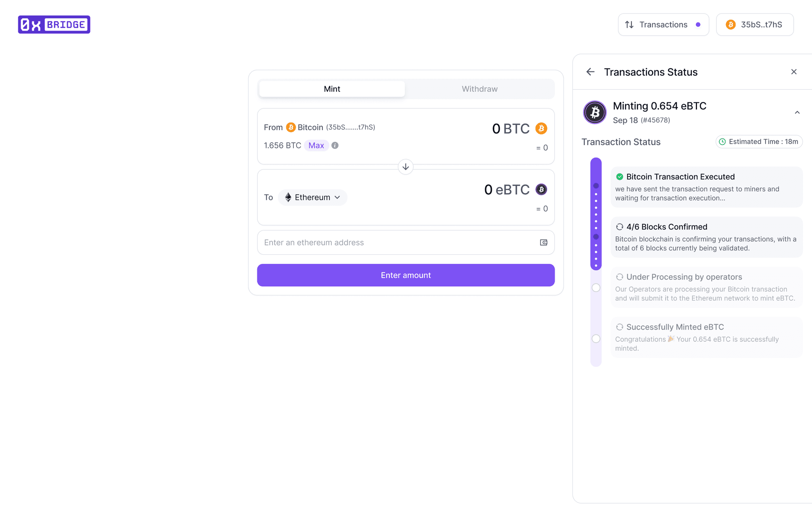Image resolution: width=812 pixels, height=508 pixels.
Task: Click the ethereum address input field
Action: pyautogui.click(x=396, y=242)
